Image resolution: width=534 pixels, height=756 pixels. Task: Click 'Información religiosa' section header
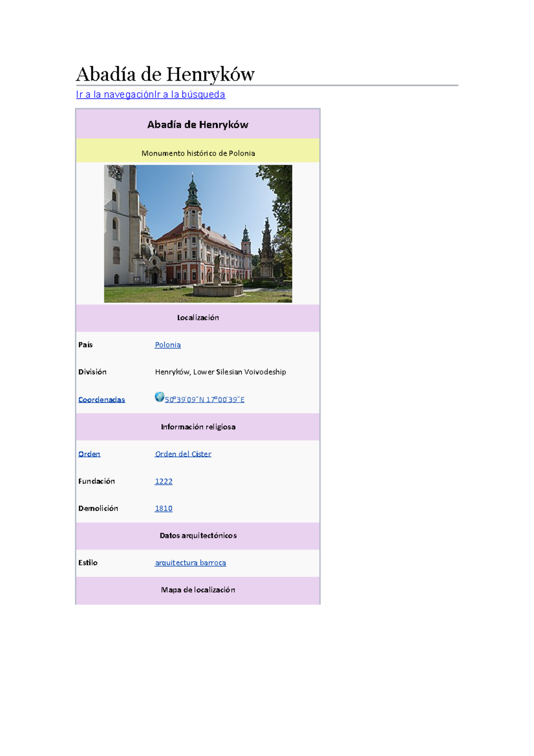coord(198,427)
